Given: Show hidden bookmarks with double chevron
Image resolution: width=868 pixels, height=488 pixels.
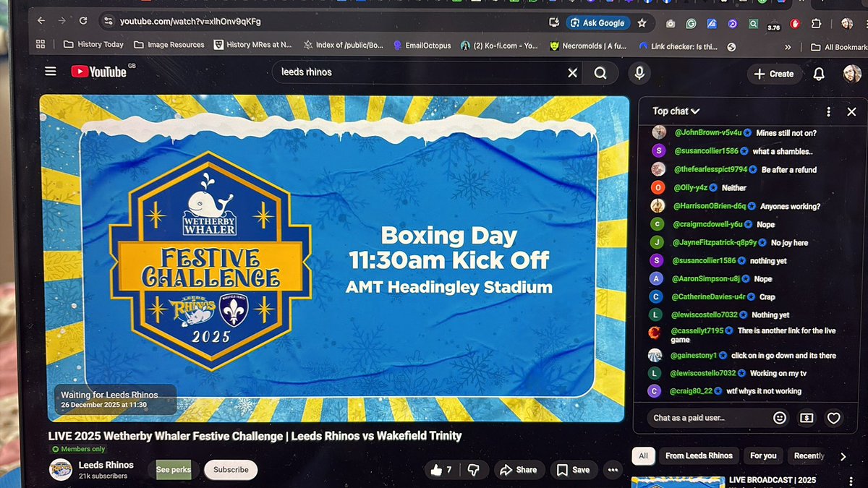Looking at the screenshot, I should 788,47.
